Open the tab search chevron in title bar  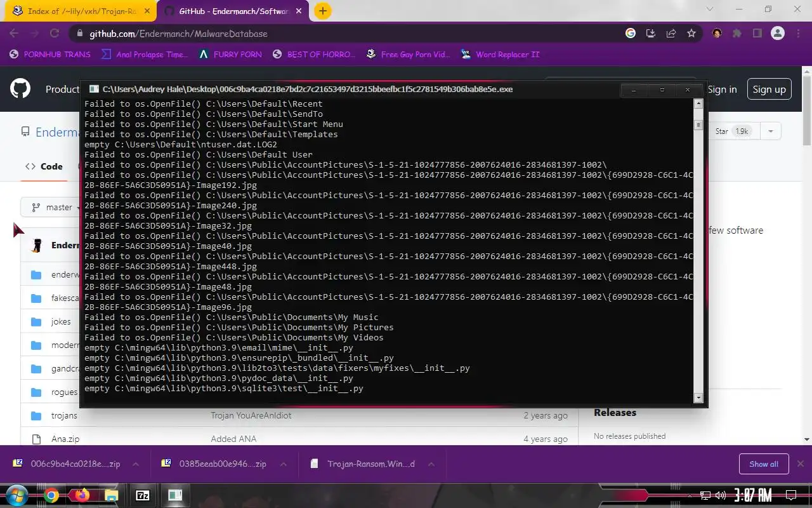709,10
